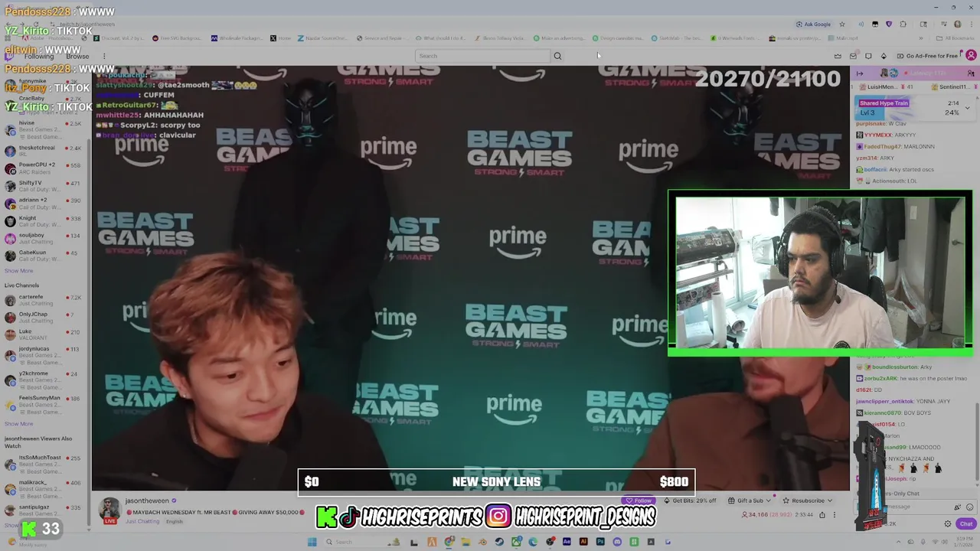Open the notifications inbox icon

(853, 56)
